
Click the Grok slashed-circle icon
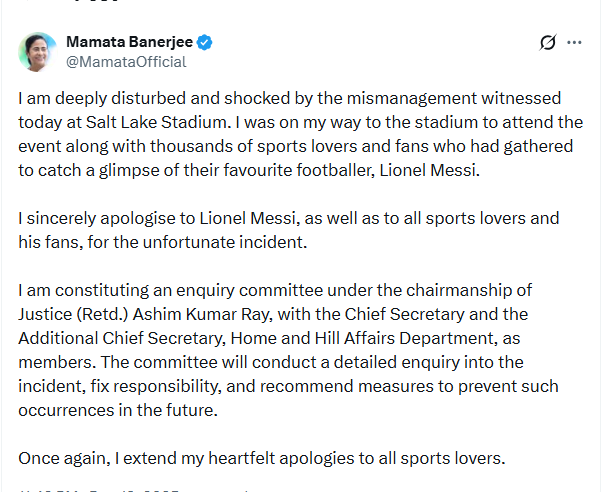[x=547, y=43]
